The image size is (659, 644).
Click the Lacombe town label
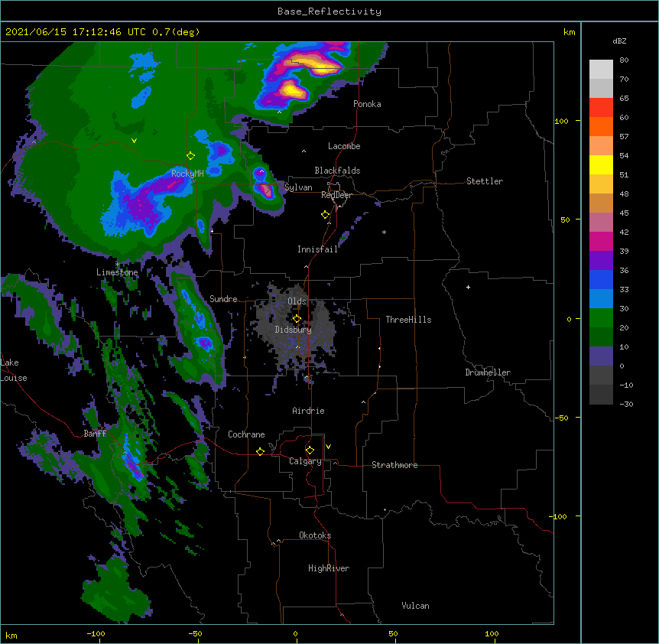[x=344, y=146]
